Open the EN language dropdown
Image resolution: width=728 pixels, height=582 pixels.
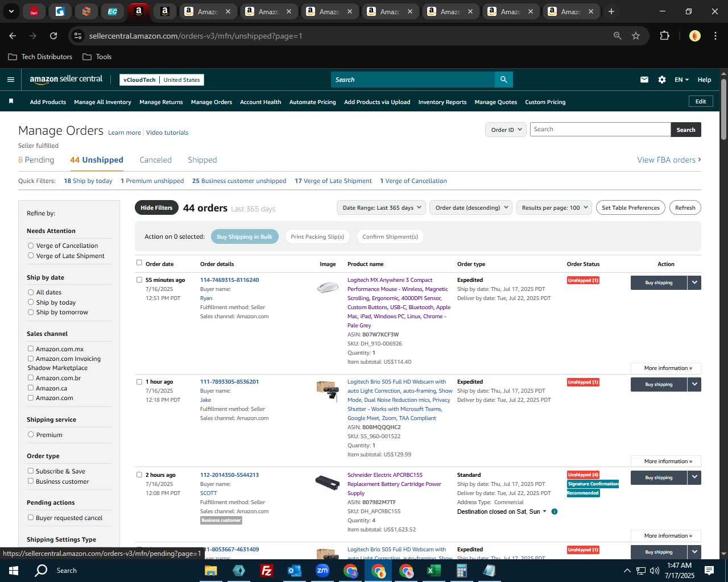(x=681, y=80)
